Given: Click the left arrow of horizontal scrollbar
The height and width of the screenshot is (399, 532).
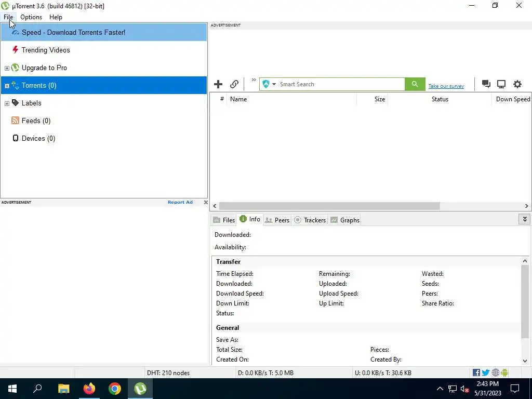Looking at the screenshot, I should coord(215,206).
